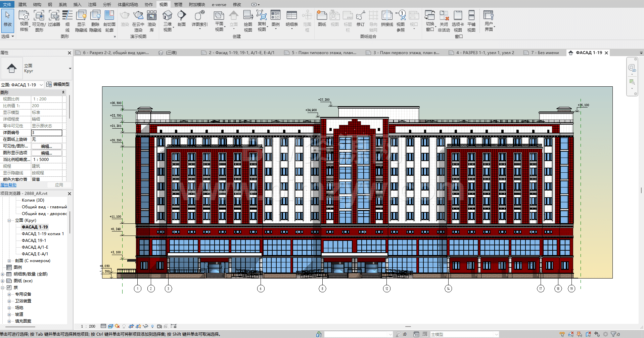Select the 剖面 section tool
This screenshot has width=644, height=338.
tap(182, 18)
